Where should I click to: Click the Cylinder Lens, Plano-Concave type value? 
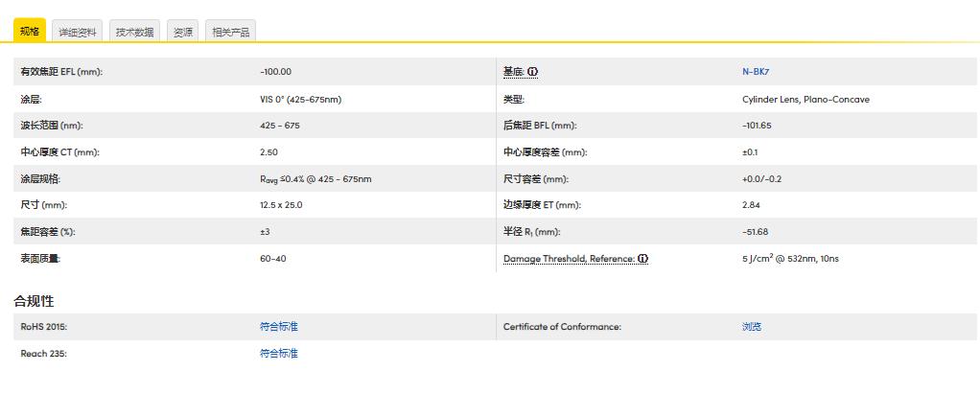coord(805,99)
